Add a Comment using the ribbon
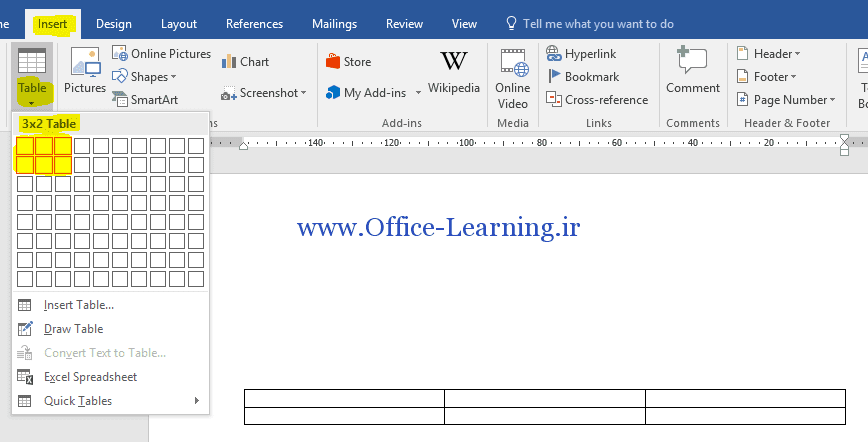Screen dimensions: 868x442 [693, 70]
